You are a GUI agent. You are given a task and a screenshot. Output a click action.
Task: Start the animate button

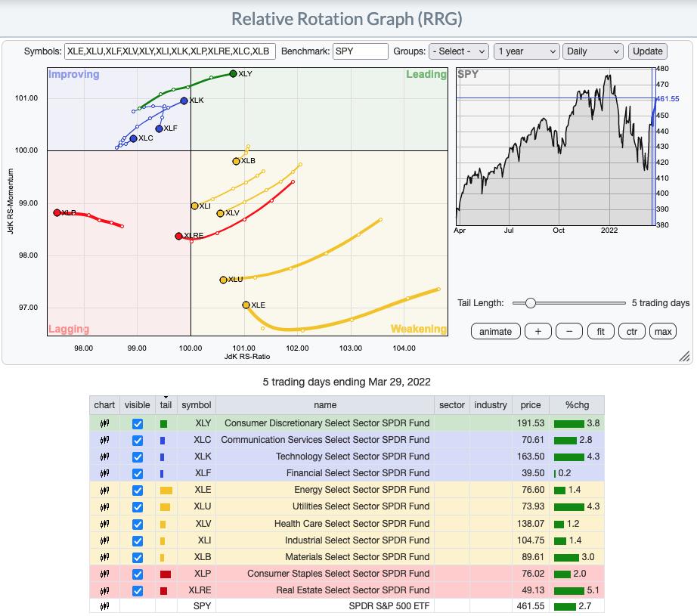pyautogui.click(x=496, y=332)
